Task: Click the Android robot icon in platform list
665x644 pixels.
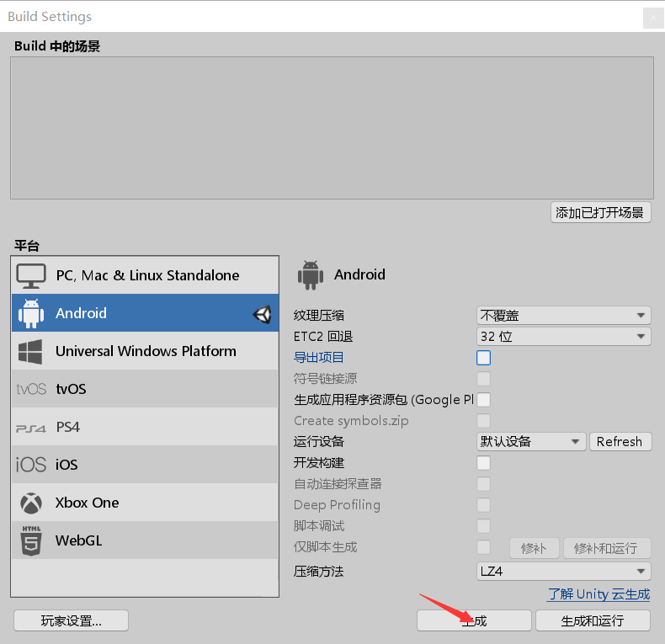Action: tap(31, 313)
